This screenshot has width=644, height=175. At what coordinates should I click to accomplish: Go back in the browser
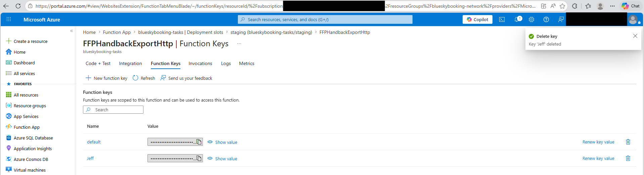coord(6,6)
